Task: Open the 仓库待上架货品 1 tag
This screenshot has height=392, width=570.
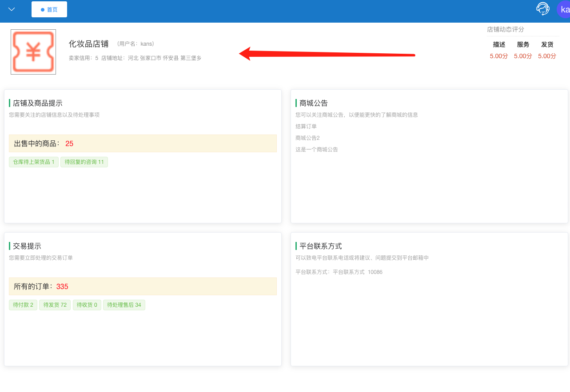Action: [x=34, y=162]
